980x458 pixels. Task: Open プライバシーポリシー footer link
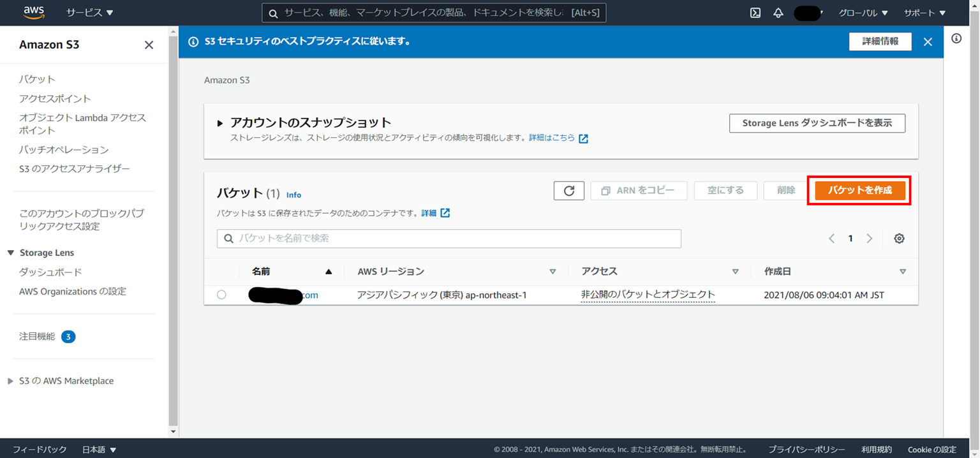point(806,450)
